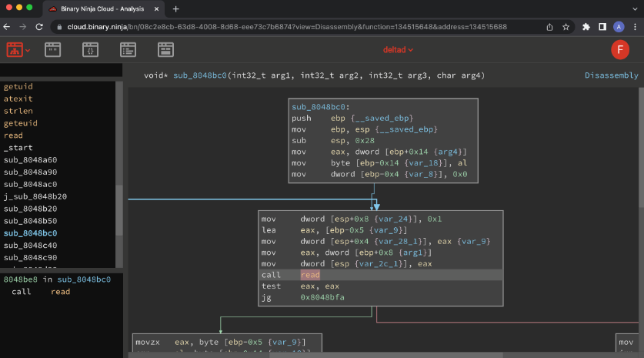Image resolution: width=644 pixels, height=358 pixels.
Task: Open the strings view quote icon
Action: [52, 50]
